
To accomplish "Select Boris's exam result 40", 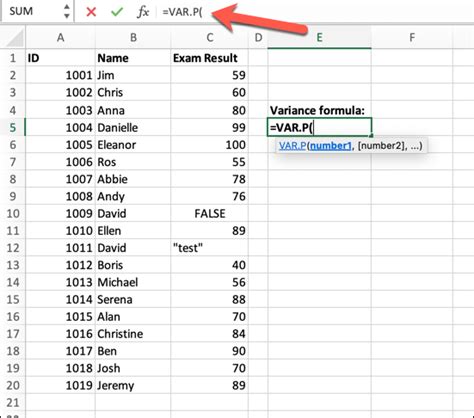I will 210,265.
